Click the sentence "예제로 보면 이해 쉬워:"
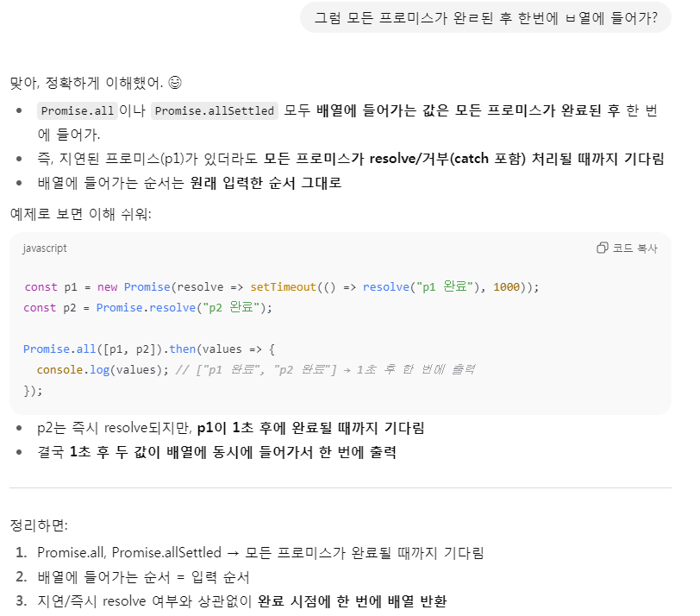Image resolution: width=700 pixels, height=616 pixels. (x=80, y=213)
